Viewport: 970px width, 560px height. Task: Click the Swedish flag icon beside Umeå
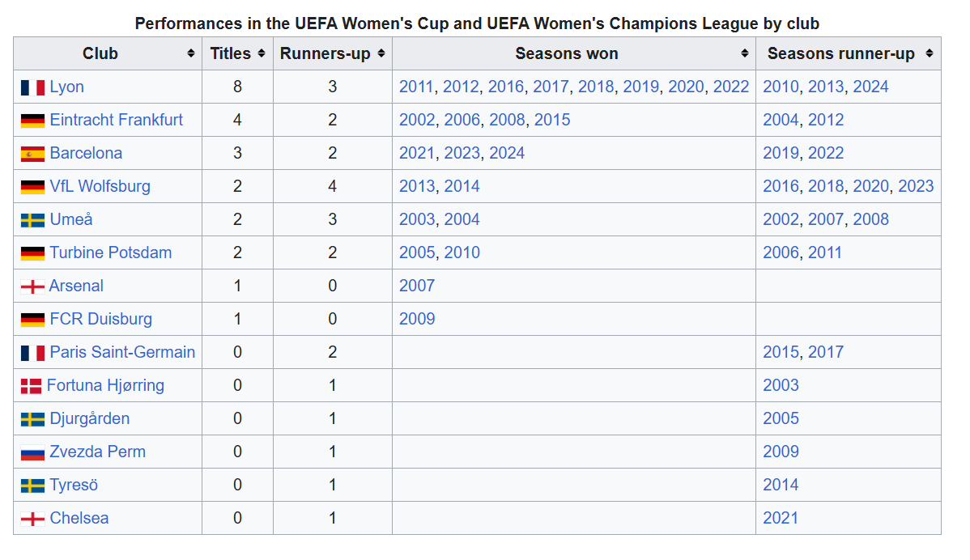[x=32, y=220]
